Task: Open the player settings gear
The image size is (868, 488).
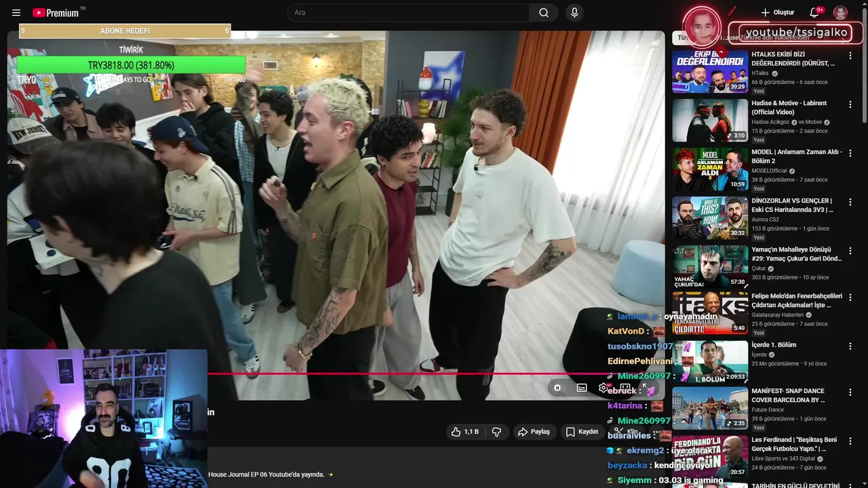Action: point(603,388)
